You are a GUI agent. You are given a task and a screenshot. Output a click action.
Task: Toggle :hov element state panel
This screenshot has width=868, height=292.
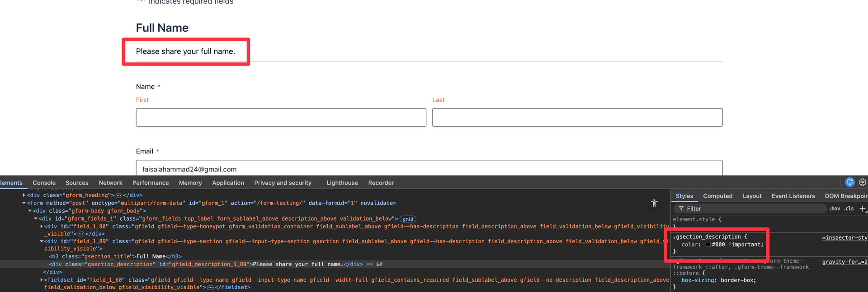tap(835, 209)
